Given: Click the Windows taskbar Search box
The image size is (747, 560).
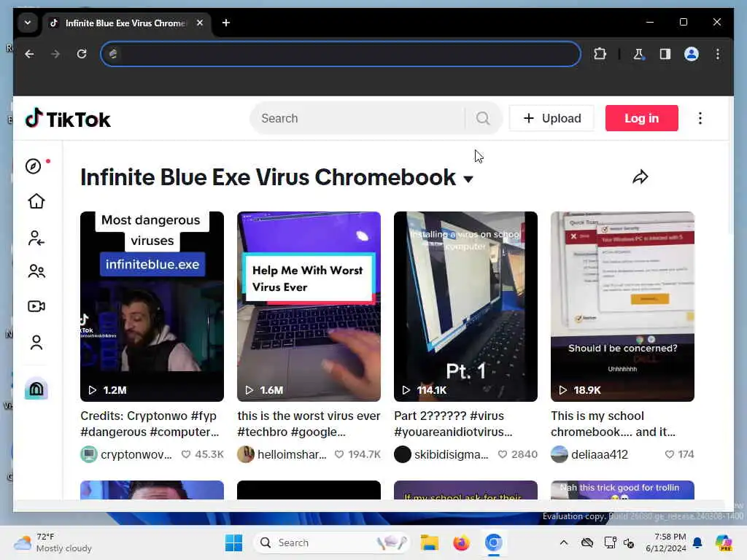Looking at the screenshot, I should click(332, 542).
